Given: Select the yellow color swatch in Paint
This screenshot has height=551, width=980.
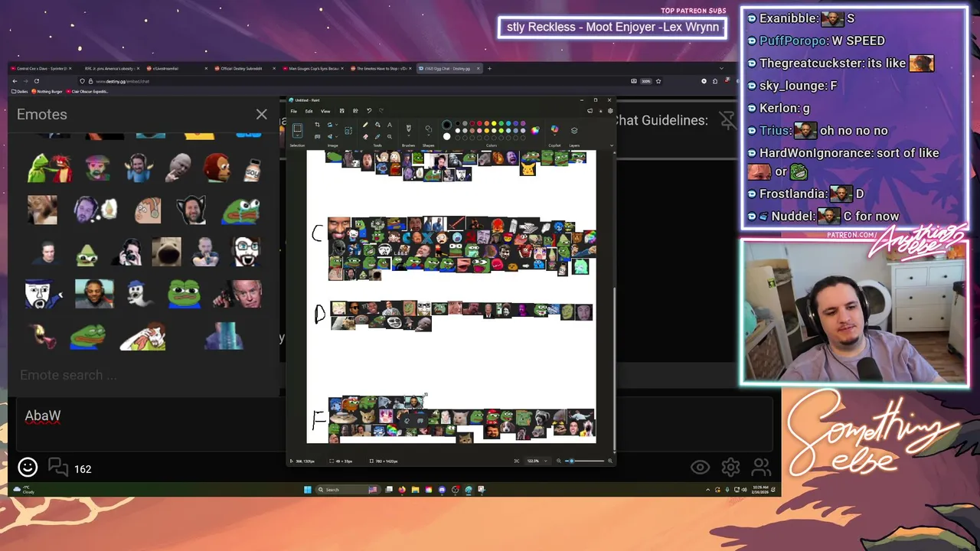Looking at the screenshot, I should [x=494, y=123].
